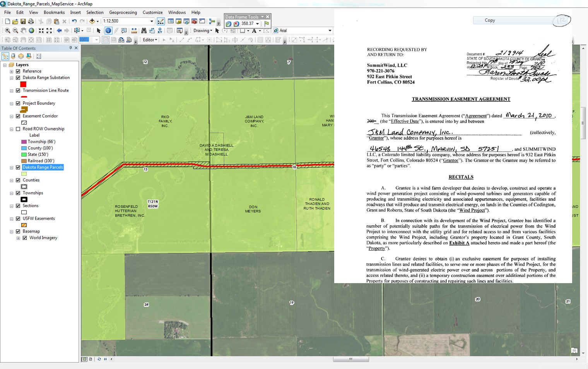Click List By Source button
This screenshot has width=588, height=369.
click(x=13, y=56)
